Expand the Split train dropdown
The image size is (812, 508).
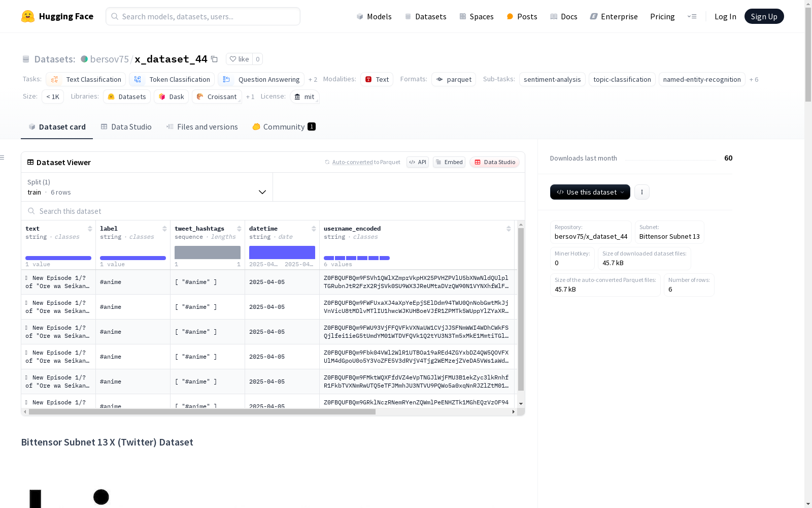(147, 187)
